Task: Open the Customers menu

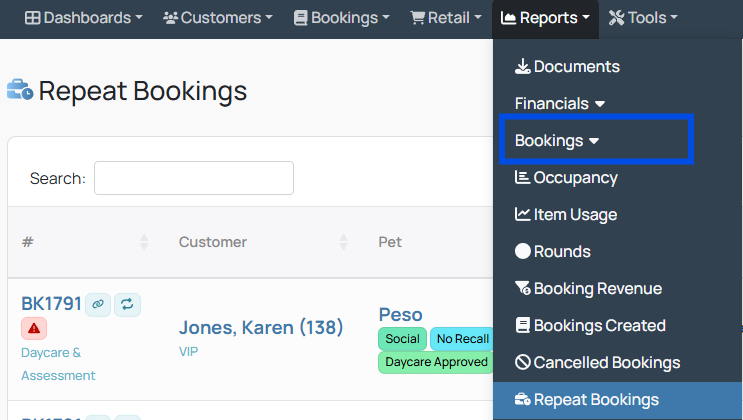Action: 218,18
